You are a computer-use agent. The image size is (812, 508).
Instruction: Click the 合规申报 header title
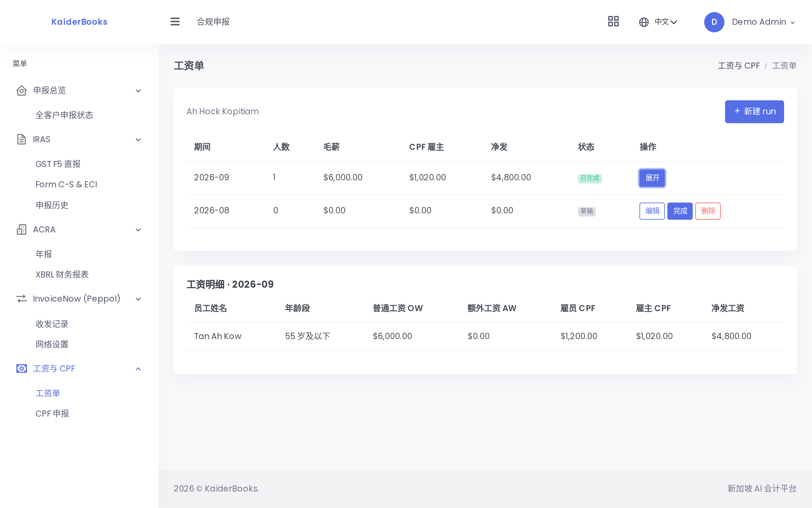coord(213,22)
